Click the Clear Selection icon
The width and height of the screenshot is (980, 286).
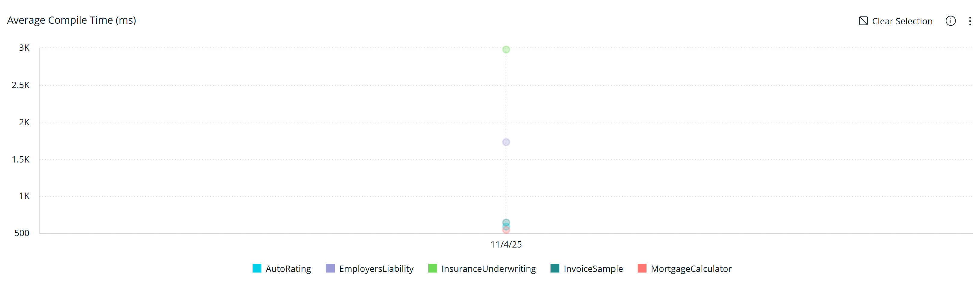pos(863,21)
